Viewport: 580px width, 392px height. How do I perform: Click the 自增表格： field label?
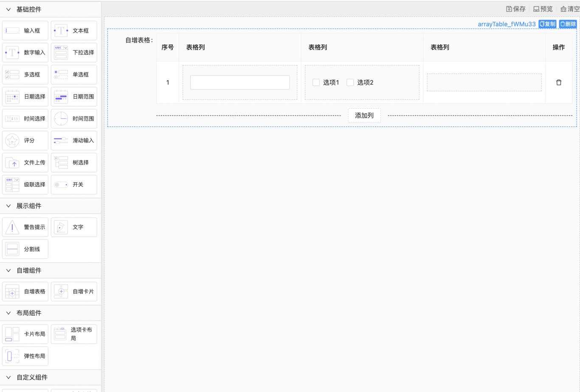tap(139, 40)
